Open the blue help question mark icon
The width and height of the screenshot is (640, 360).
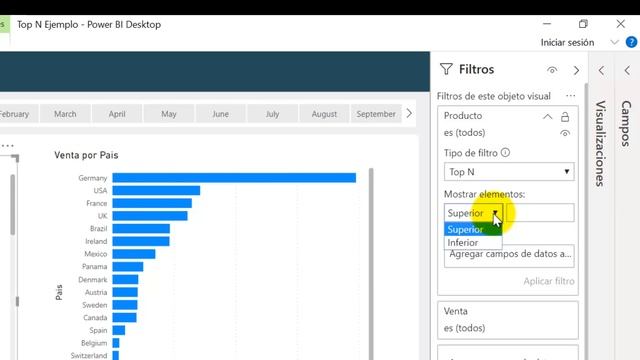pos(631,42)
